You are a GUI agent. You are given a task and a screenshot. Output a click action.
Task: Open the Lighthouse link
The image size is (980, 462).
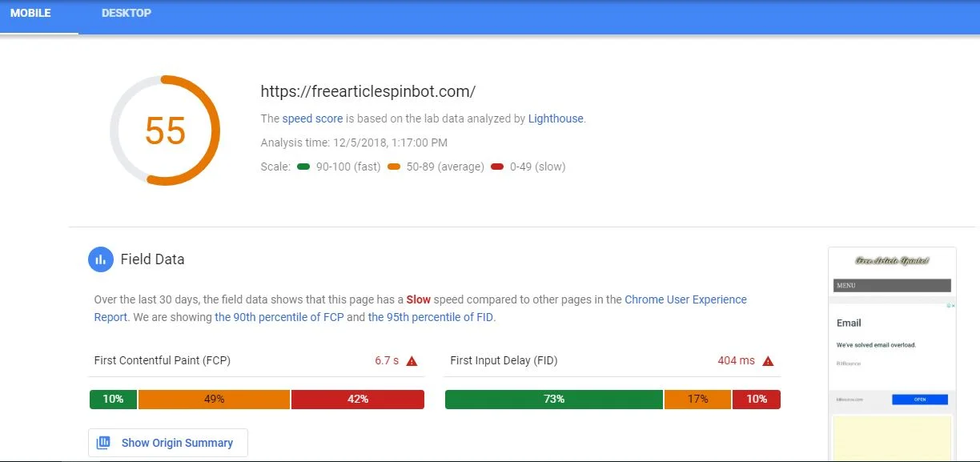pos(555,118)
